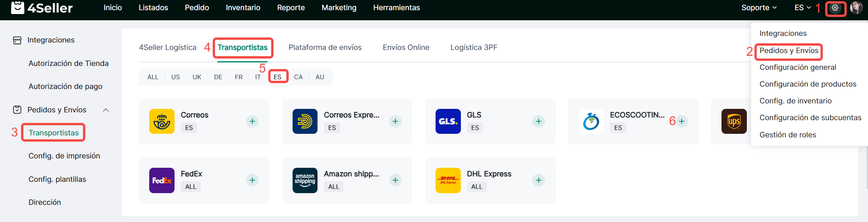The width and height of the screenshot is (868, 222).
Task: Add the FedEx carrier with plus icon
Action: pyautogui.click(x=252, y=180)
